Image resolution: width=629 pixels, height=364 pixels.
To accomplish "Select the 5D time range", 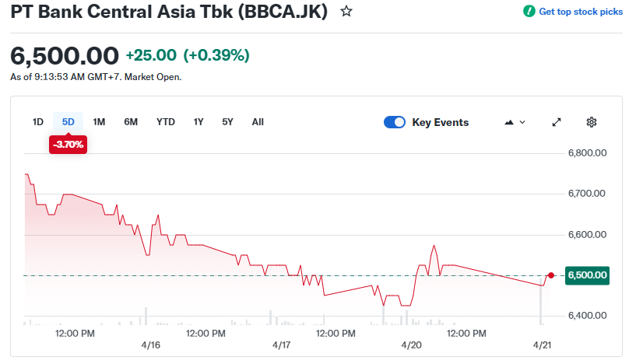I will click(x=69, y=122).
